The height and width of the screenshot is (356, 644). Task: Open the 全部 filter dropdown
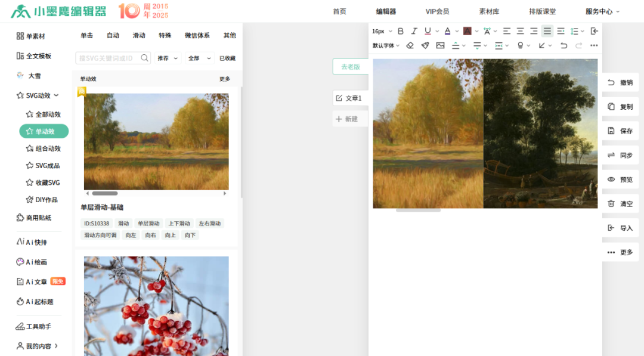199,58
